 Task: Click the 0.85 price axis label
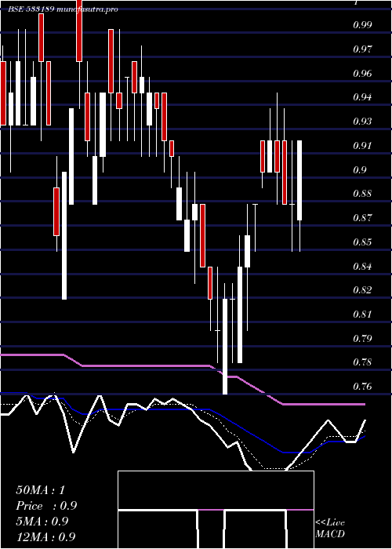[362, 242]
